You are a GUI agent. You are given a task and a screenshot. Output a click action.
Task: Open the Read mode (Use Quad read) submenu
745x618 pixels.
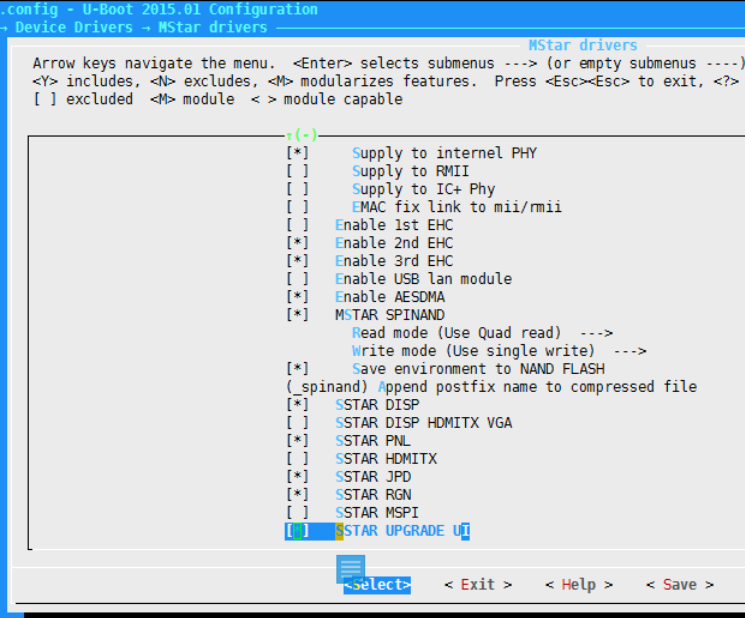pos(482,333)
